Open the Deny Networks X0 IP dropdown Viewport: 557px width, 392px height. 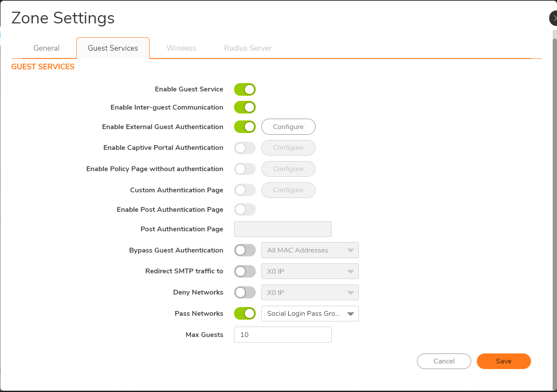tap(310, 292)
